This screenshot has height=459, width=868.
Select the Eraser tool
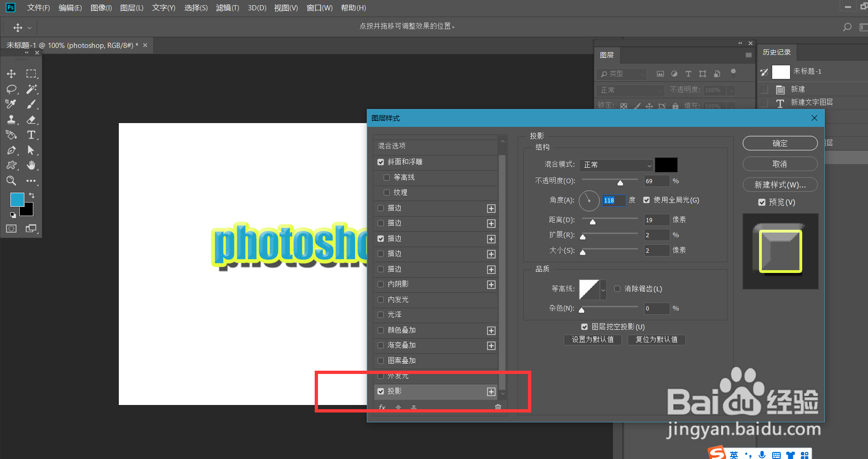click(31, 120)
